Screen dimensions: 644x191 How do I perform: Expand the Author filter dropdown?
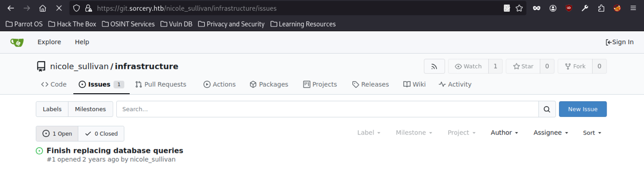[504, 133]
